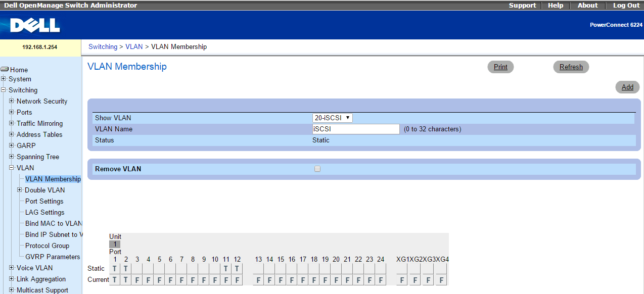This screenshot has height=294, width=644.
Task: Toggle Static membership for port XG1
Action: [x=402, y=268]
